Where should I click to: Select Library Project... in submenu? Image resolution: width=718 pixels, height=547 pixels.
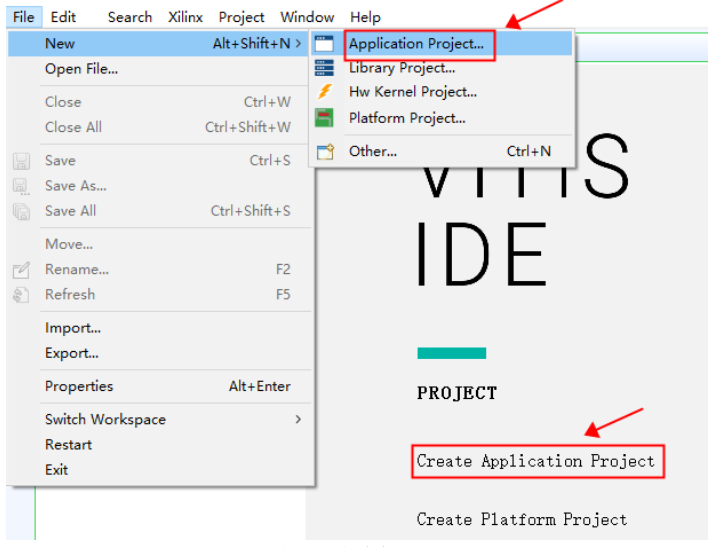pyautogui.click(x=441, y=68)
